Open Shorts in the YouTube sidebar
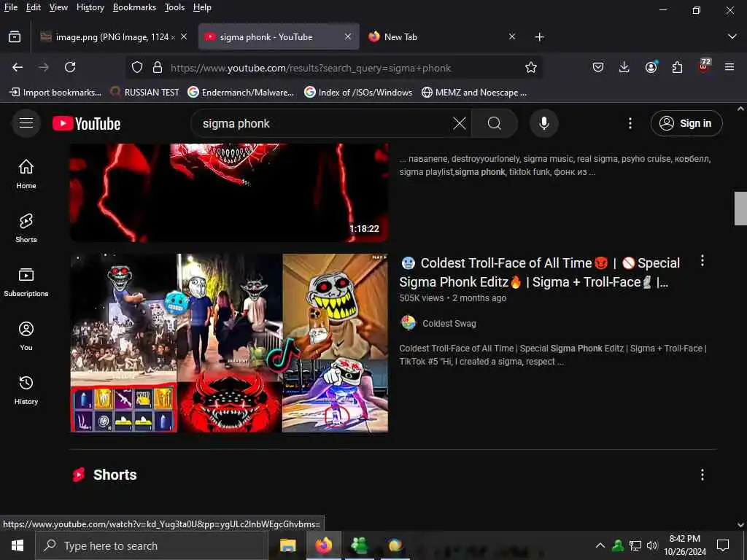The width and height of the screenshot is (747, 560). [x=26, y=228]
